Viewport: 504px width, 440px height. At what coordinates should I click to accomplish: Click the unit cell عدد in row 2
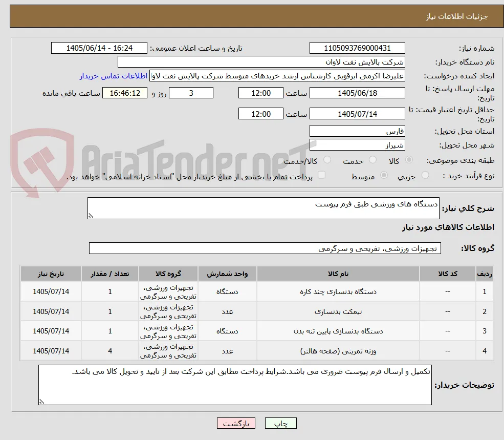(x=227, y=311)
